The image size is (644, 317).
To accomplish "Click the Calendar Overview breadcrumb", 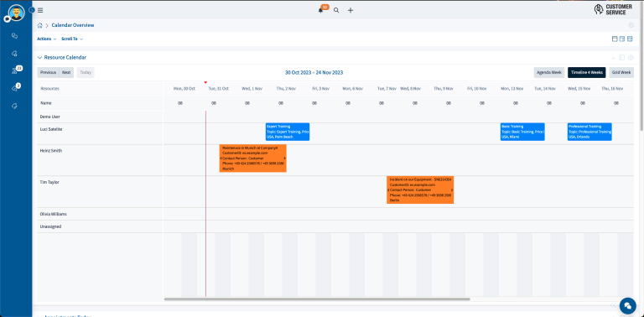I will pyautogui.click(x=73, y=25).
